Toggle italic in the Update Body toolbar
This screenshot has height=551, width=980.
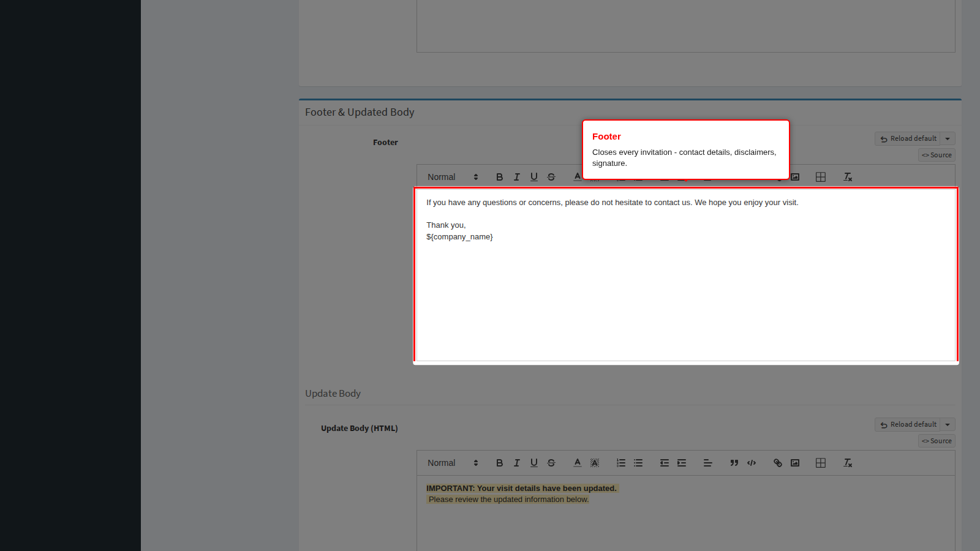[516, 463]
